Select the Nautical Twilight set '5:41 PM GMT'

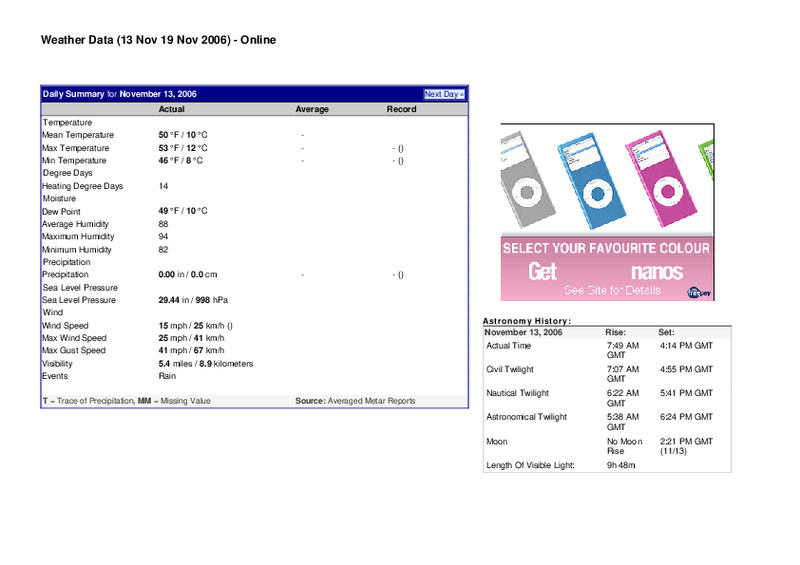coord(686,393)
